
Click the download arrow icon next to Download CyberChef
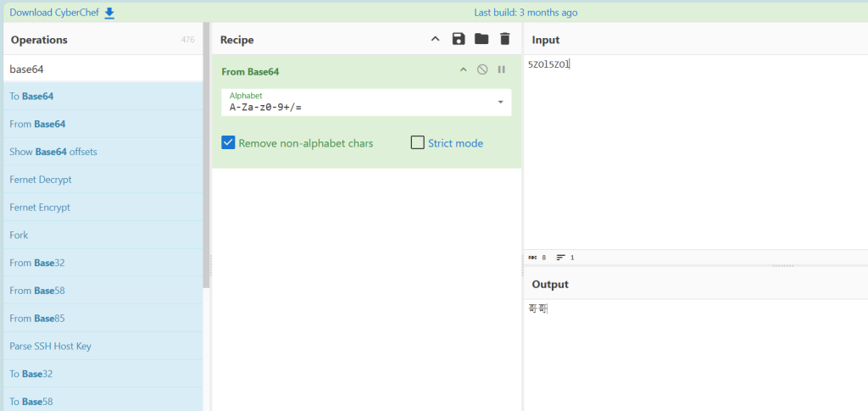[109, 13]
